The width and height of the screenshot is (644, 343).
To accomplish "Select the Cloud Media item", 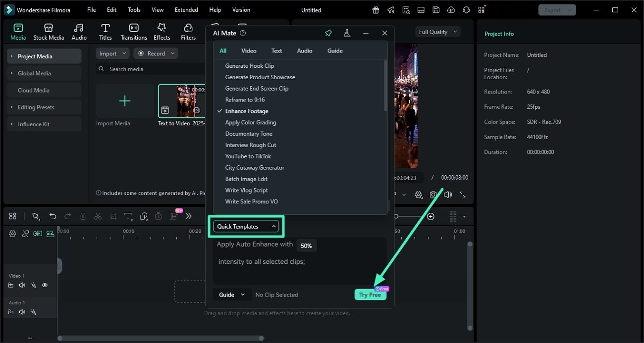I will click(44, 90).
